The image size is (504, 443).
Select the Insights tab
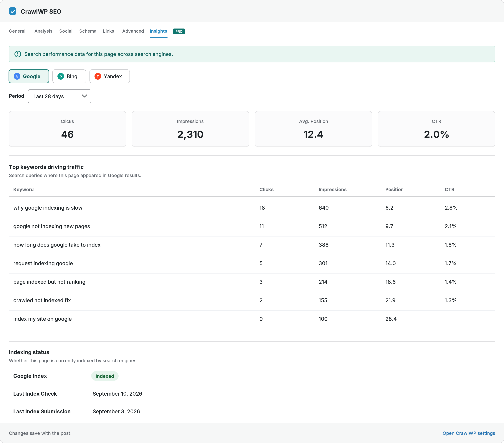pos(158,31)
